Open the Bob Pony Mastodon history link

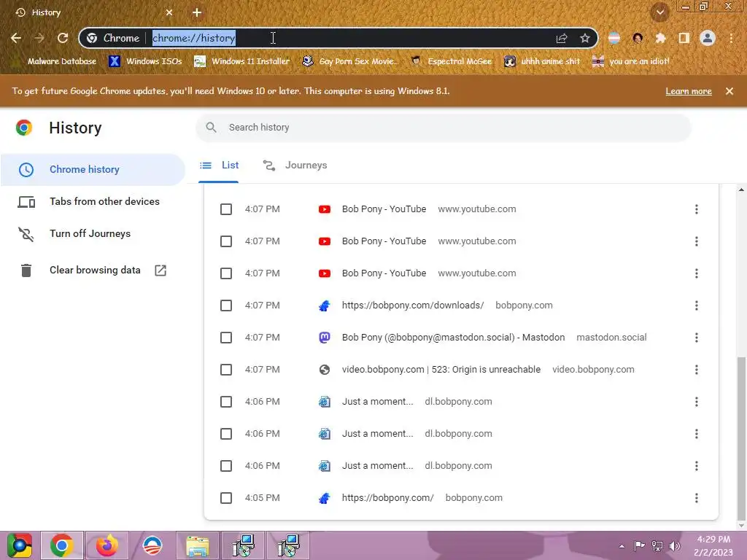point(453,338)
